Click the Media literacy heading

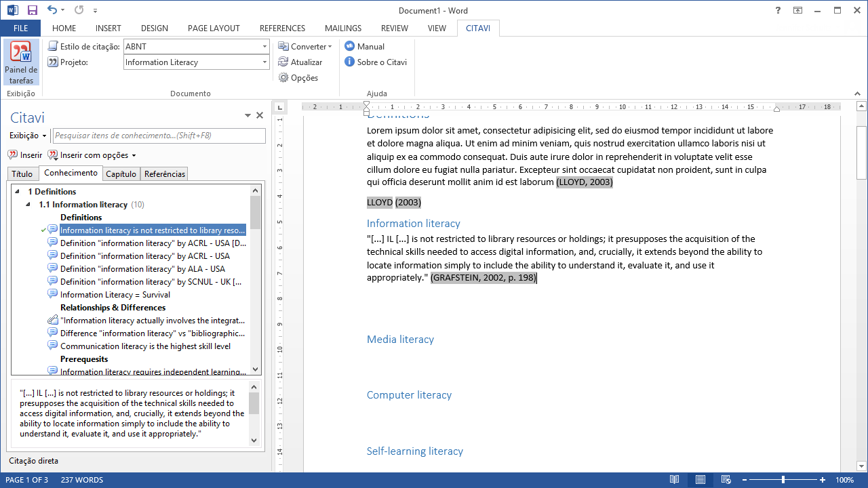click(x=400, y=340)
